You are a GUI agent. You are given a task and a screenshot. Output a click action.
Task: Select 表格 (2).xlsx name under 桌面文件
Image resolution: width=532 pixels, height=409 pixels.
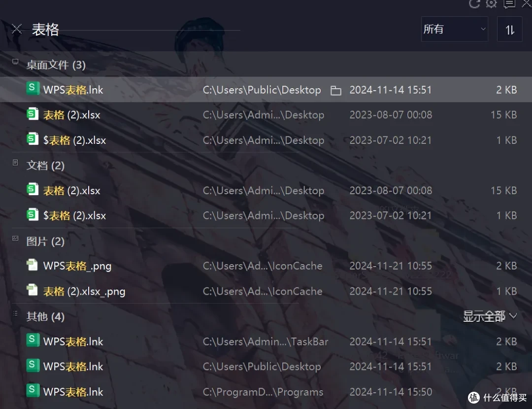click(71, 115)
